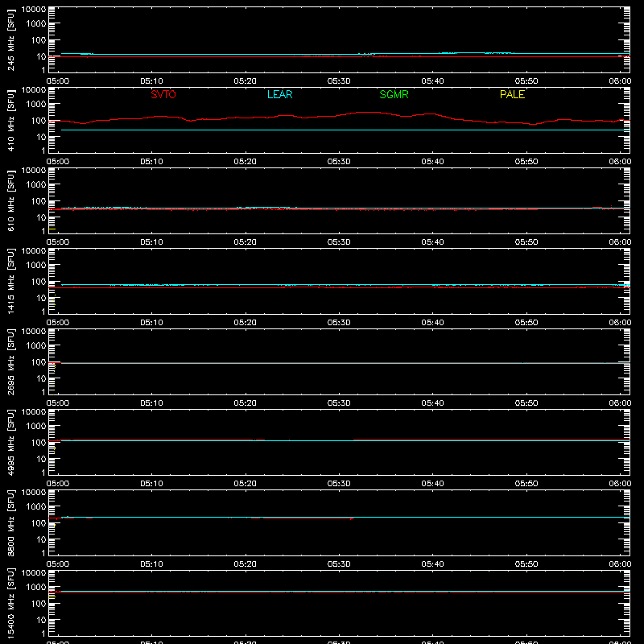Viewport: 644px width, 644px height.
Task: Select the 245 MHz [SFU] axis label
Action: coord(11,39)
